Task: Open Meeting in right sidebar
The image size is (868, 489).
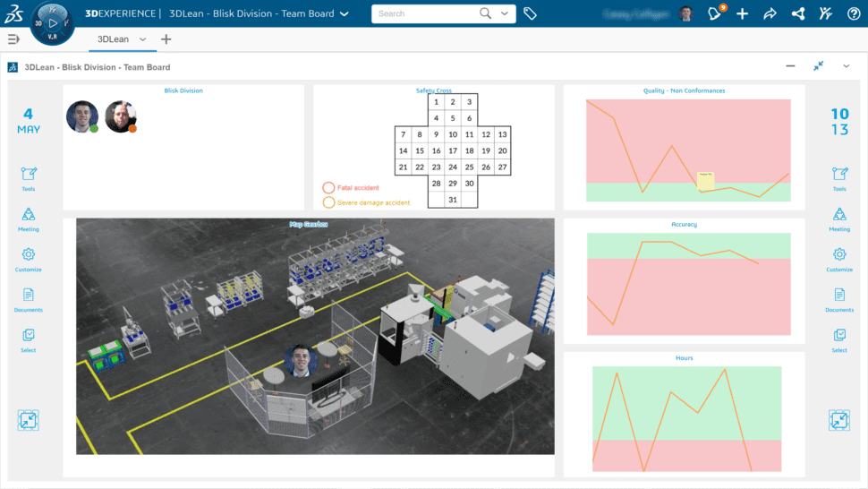Action: 839,219
